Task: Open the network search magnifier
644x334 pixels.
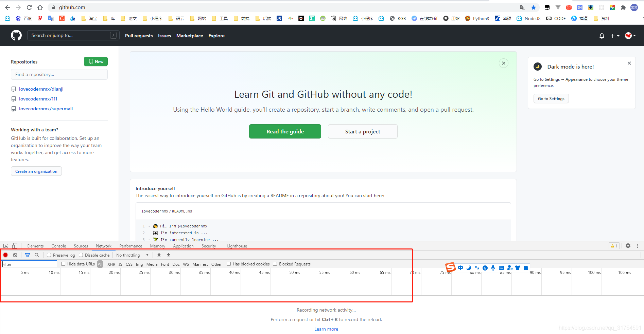Action: tap(37, 255)
